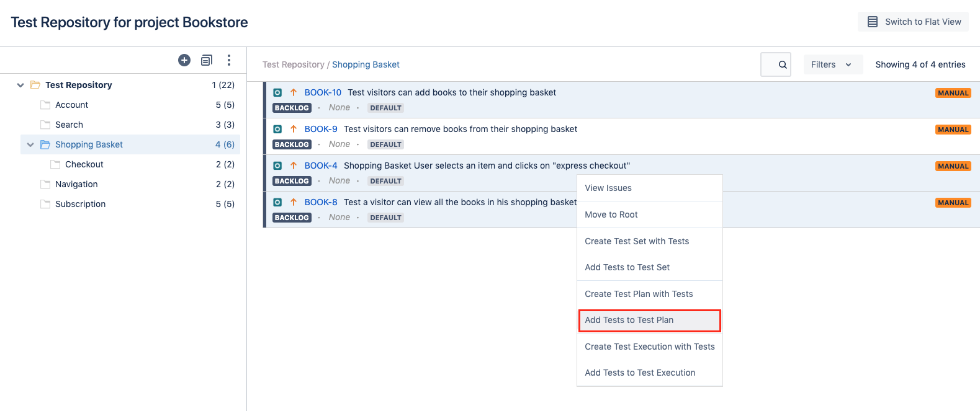This screenshot has width=980, height=411.
Task: Open the BOOK-9 issue link
Action: pyautogui.click(x=321, y=129)
